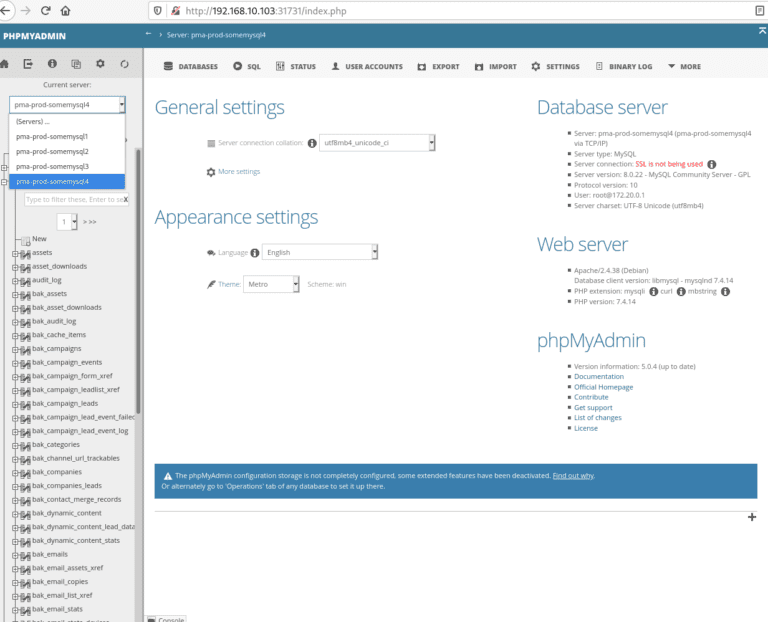The height and width of the screenshot is (622, 768).
Task: Open the Language dropdown showing English
Action: 320,252
